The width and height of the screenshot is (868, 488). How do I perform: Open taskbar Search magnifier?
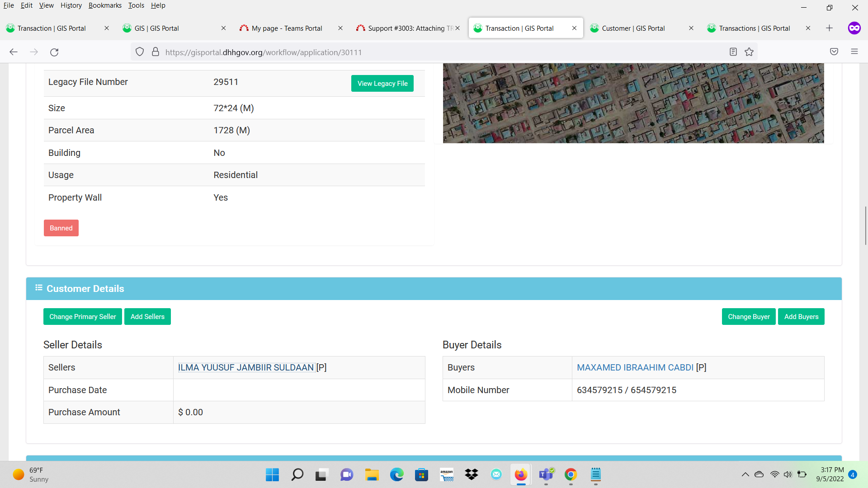coord(297,474)
